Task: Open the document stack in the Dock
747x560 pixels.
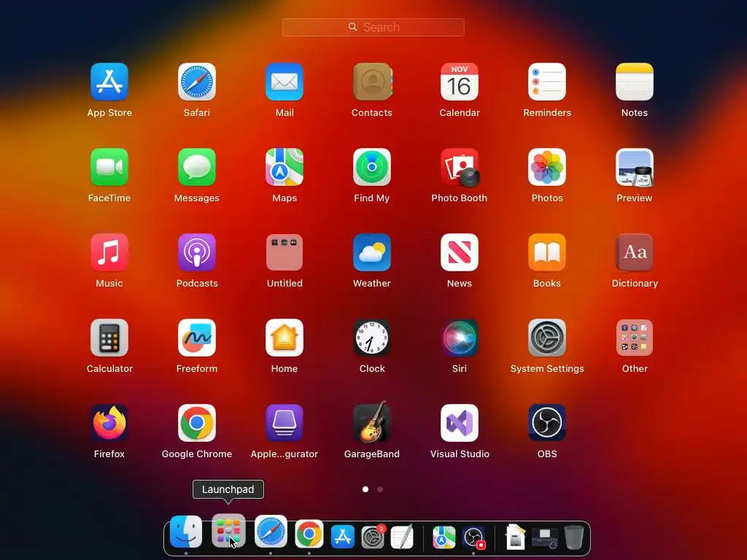Action: 515,537
